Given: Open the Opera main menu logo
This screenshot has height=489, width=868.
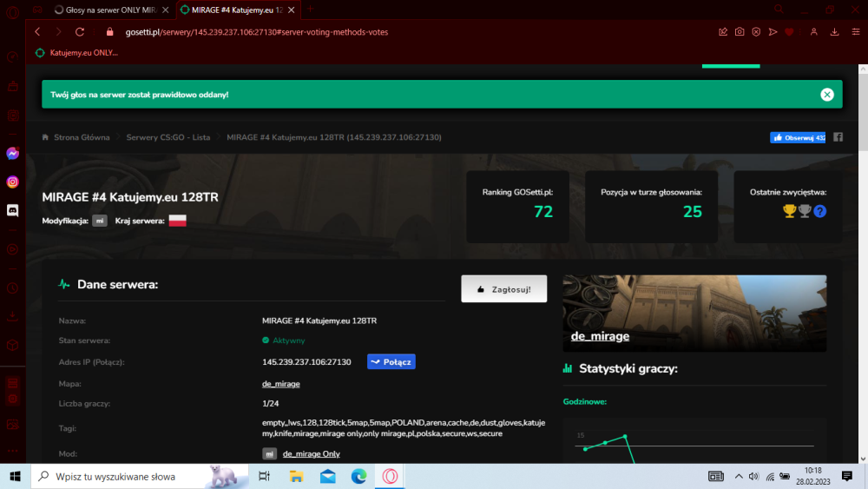Looking at the screenshot, I should 12,12.
